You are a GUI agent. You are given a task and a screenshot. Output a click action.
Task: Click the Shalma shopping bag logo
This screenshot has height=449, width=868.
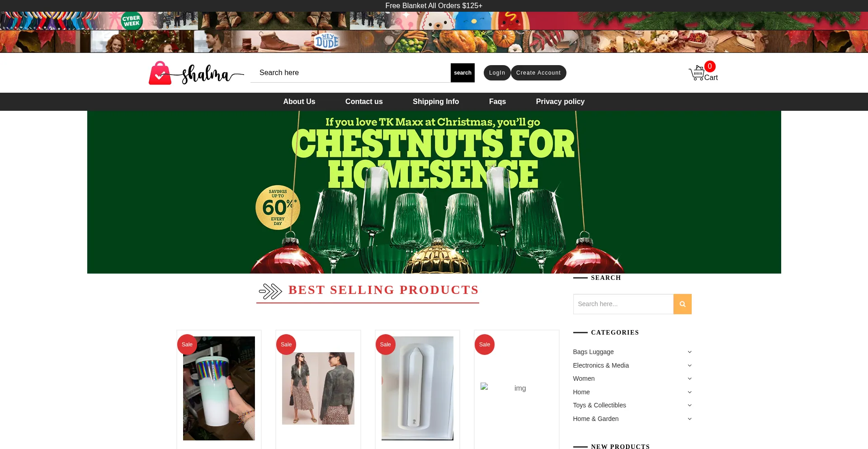click(196, 73)
